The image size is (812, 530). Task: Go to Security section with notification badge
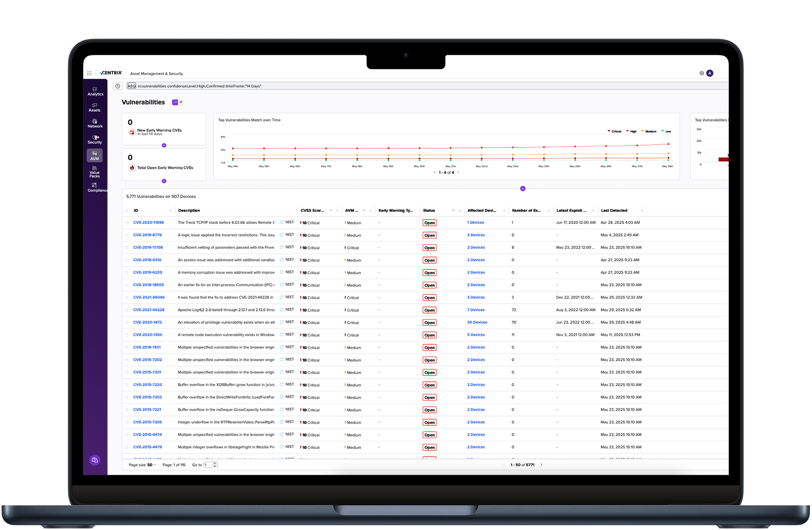[95, 139]
